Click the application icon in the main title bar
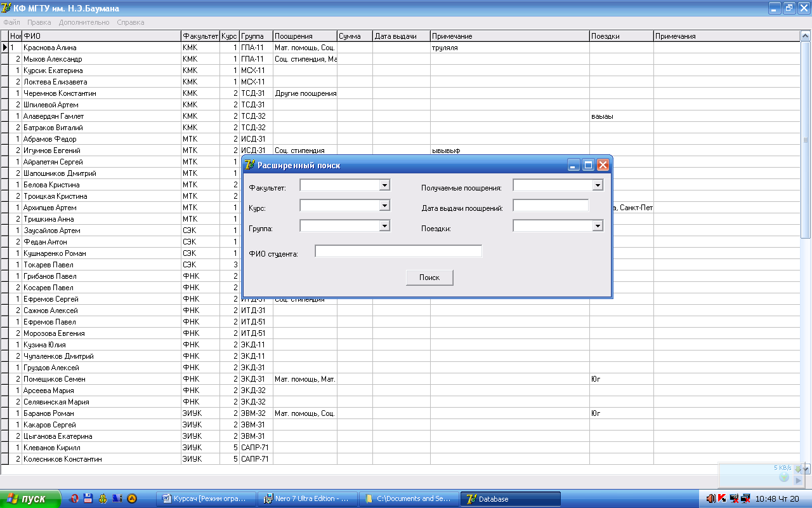The height and width of the screenshot is (508, 812). point(6,8)
